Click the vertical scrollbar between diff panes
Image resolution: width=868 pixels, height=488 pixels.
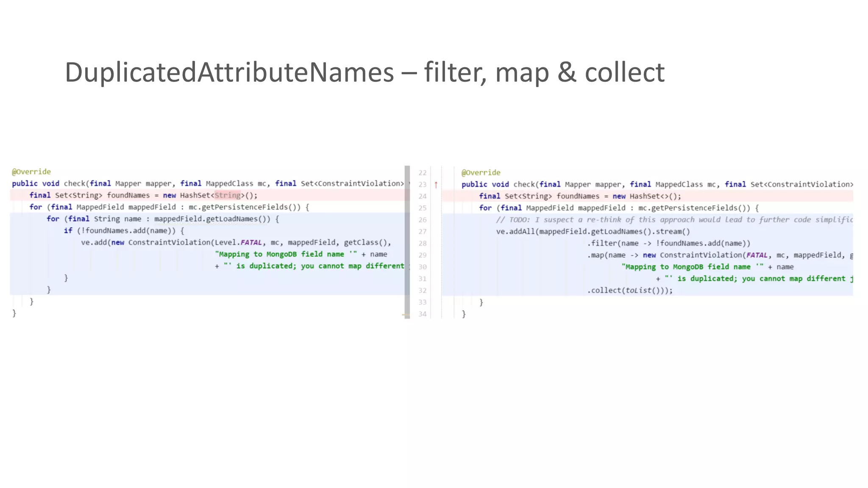tap(407, 241)
